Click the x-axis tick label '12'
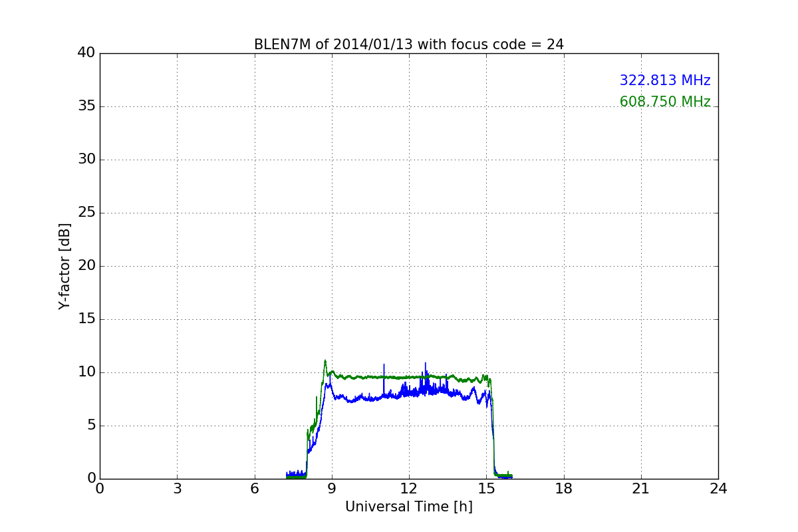Viewport: 798px width, 532px height. click(409, 489)
